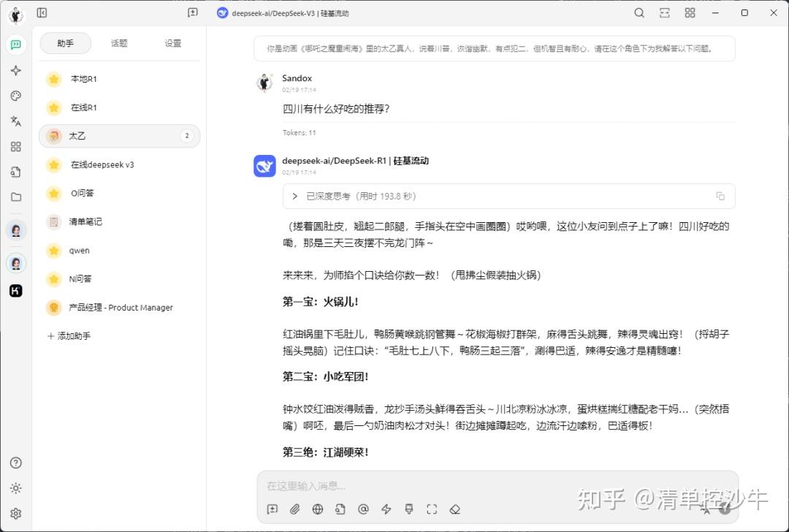Select the 在线R1 assistant
Image resolution: width=789 pixels, height=532 pixels.
(x=119, y=107)
